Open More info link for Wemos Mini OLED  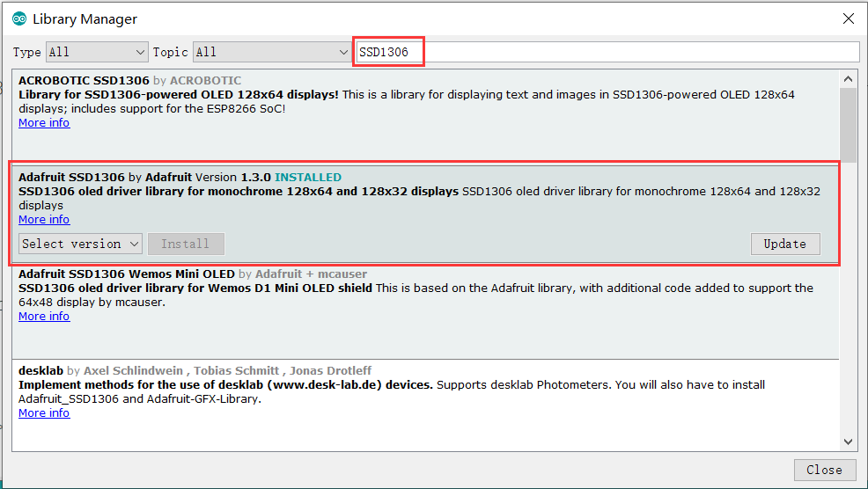44,317
